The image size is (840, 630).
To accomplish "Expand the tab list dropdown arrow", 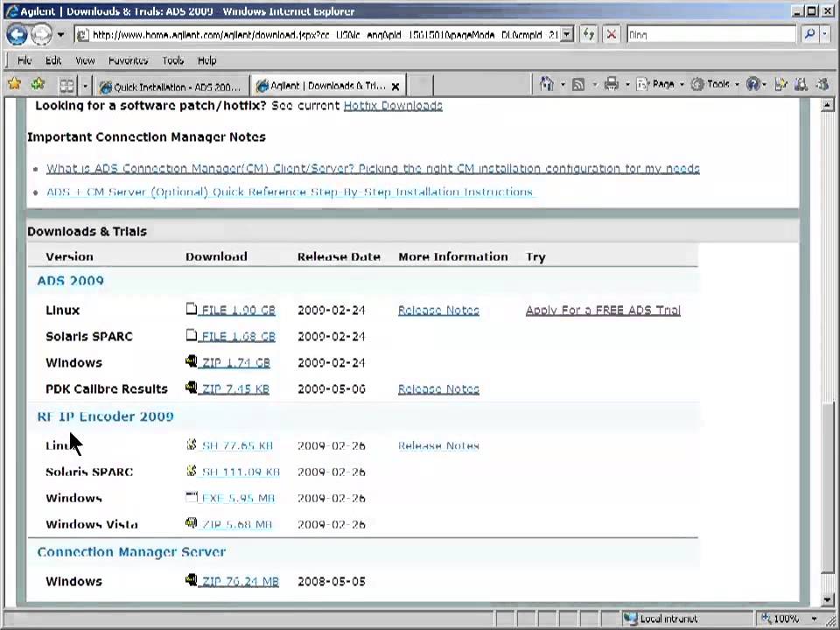I will [85, 86].
